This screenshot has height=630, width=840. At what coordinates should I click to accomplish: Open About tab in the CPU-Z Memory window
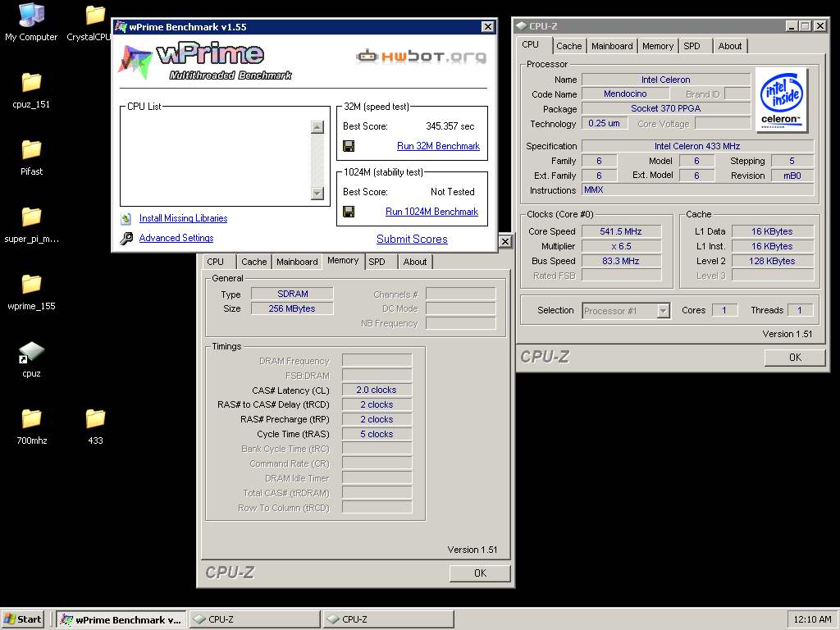[x=414, y=262]
